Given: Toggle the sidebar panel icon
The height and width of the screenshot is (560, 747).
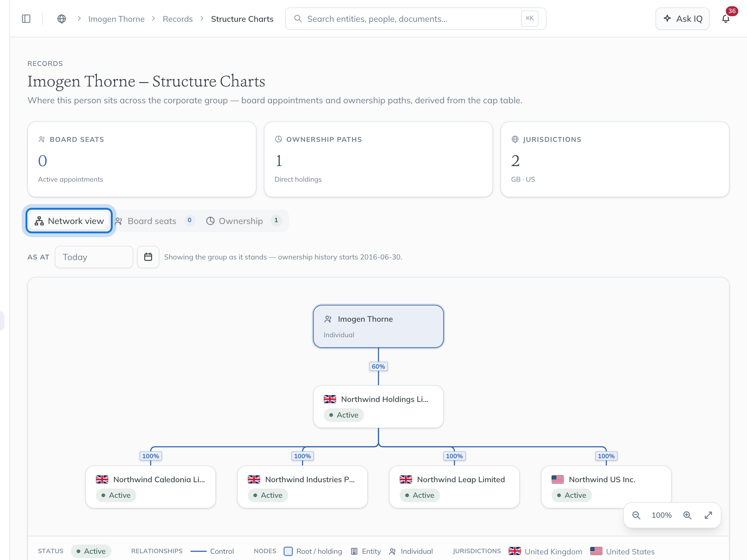Looking at the screenshot, I should (26, 19).
